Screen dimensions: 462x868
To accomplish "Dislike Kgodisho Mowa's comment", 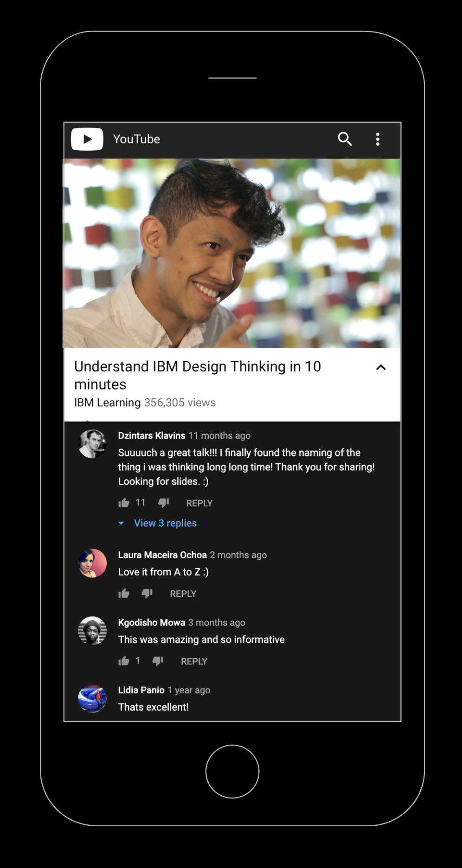I will point(158,661).
